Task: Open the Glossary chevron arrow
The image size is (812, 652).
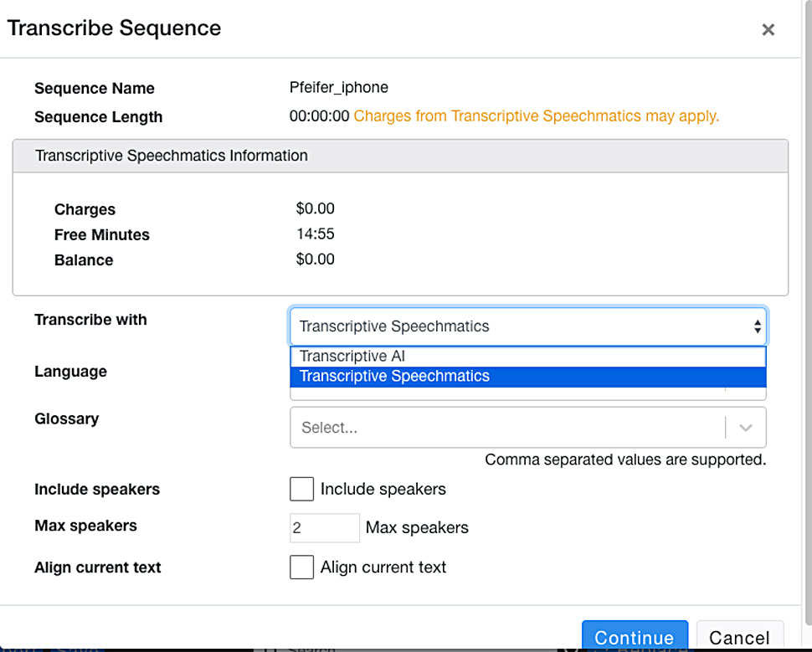Action: pos(745,428)
